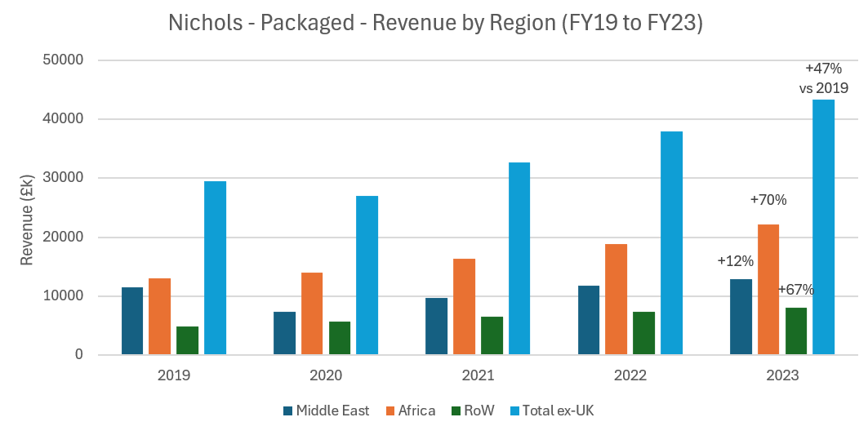Select the +47% vs 2019 annotation
868x435 pixels.
[824, 78]
